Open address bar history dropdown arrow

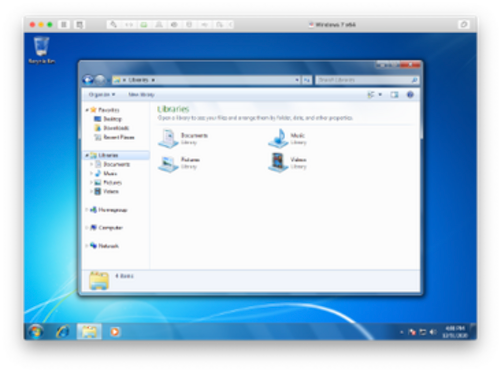(x=297, y=80)
